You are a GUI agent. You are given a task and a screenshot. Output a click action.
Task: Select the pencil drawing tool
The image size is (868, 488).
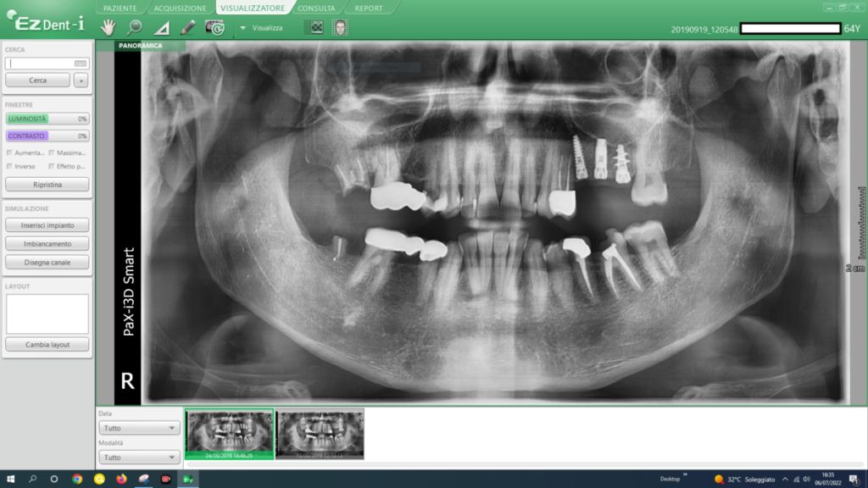click(x=188, y=27)
